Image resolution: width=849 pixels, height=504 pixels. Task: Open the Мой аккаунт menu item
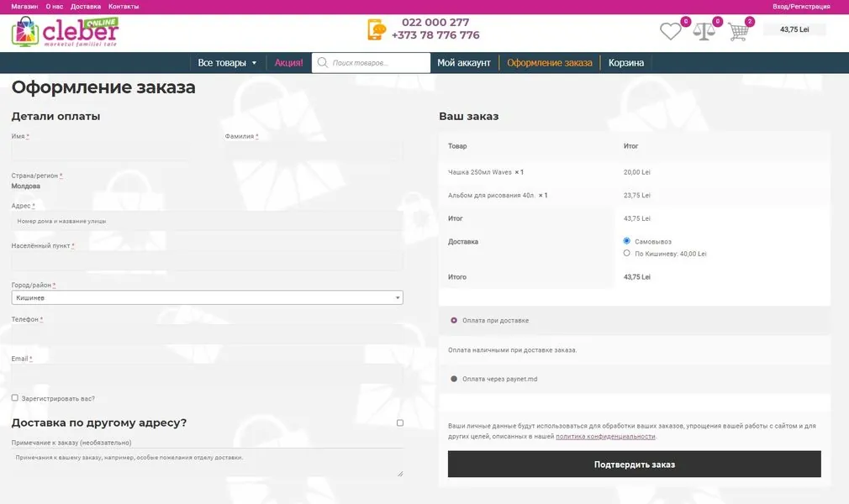click(463, 63)
